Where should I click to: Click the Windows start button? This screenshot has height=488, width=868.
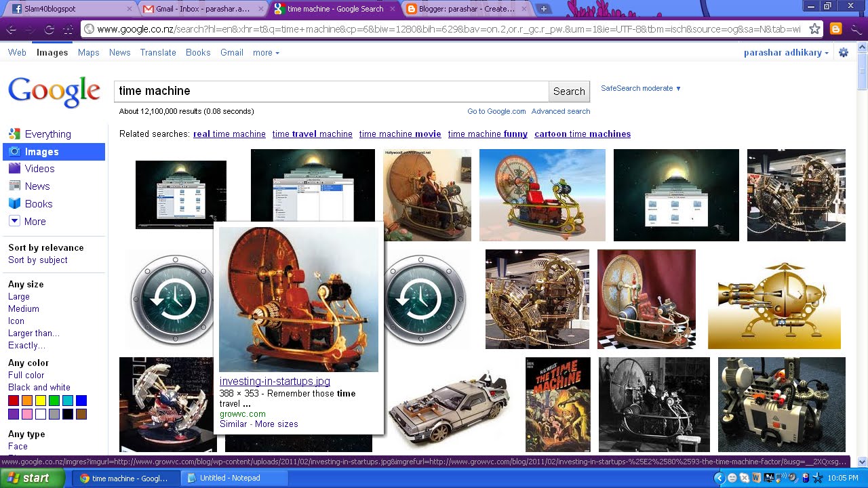[x=33, y=478]
